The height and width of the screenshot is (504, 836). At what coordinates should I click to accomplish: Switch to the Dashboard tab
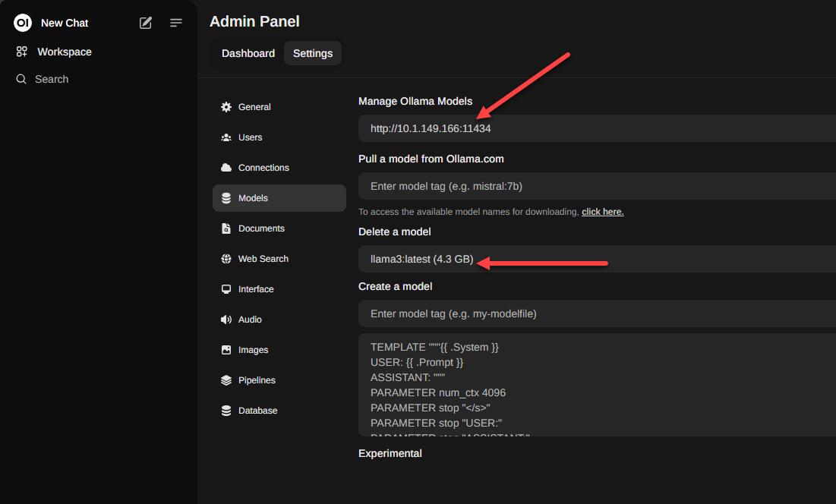click(x=248, y=53)
